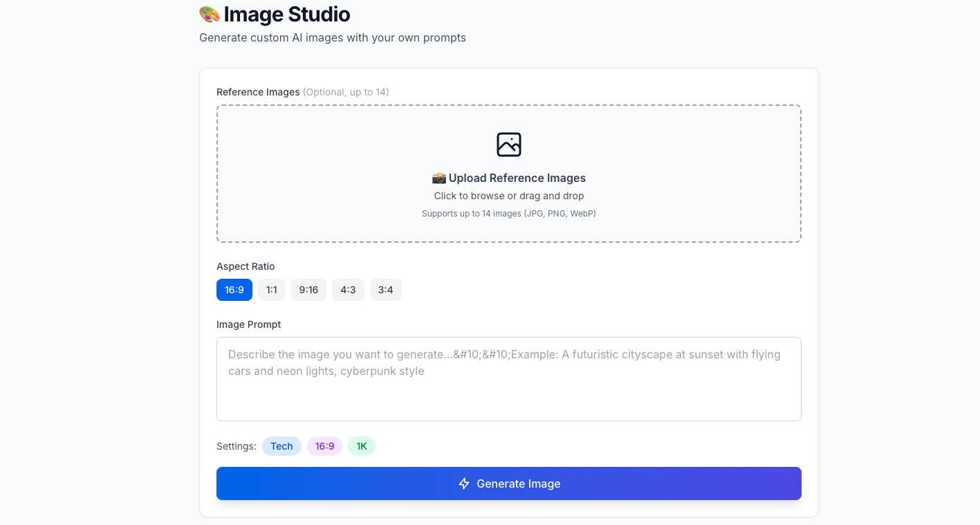The width and height of the screenshot is (980, 525).
Task: Select the 1:1 aspect ratio
Action: (x=271, y=289)
